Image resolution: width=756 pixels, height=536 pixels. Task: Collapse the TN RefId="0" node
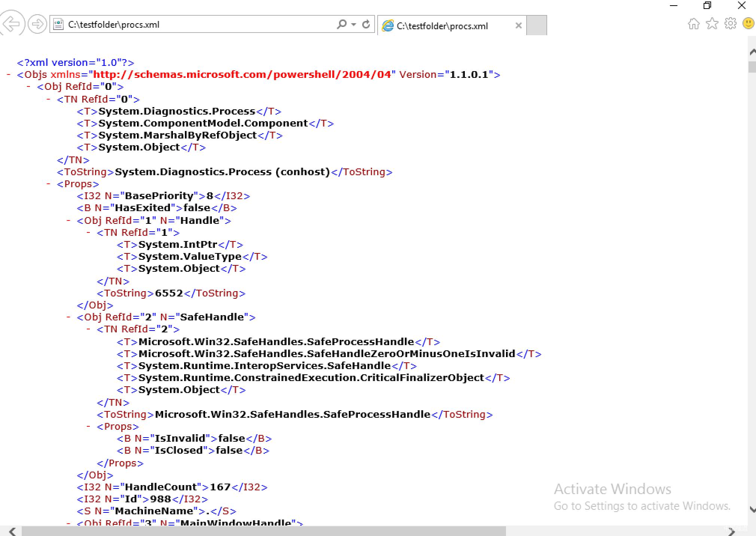tap(48, 99)
